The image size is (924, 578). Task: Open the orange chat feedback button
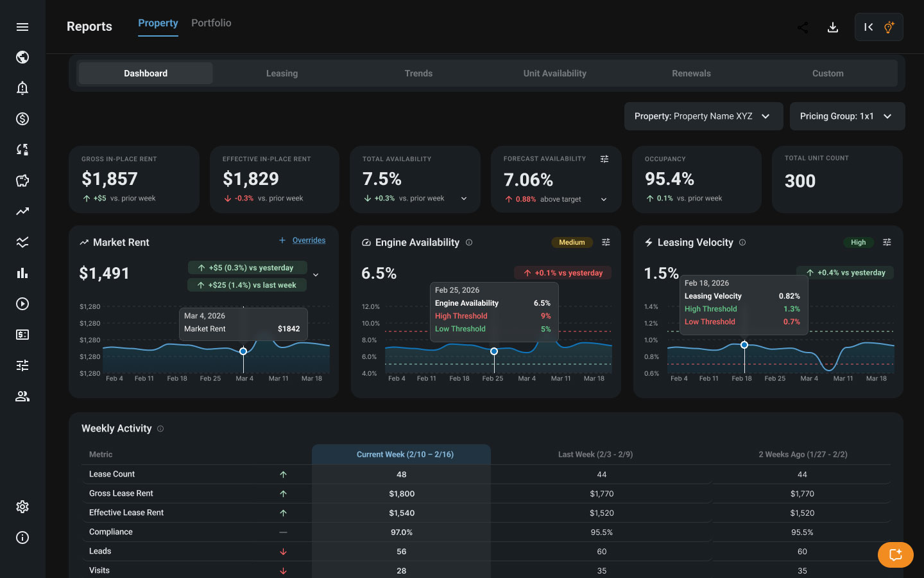point(896,555)
